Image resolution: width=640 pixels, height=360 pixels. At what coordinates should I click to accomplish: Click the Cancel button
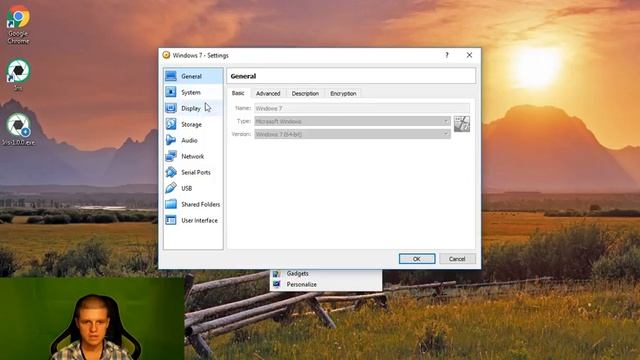[457, 259]
